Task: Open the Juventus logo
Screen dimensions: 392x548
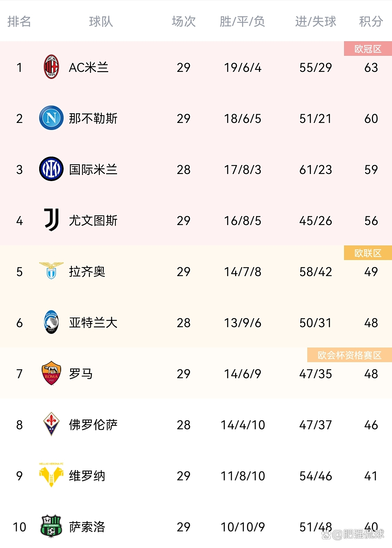Action: (x=51, y=220)
